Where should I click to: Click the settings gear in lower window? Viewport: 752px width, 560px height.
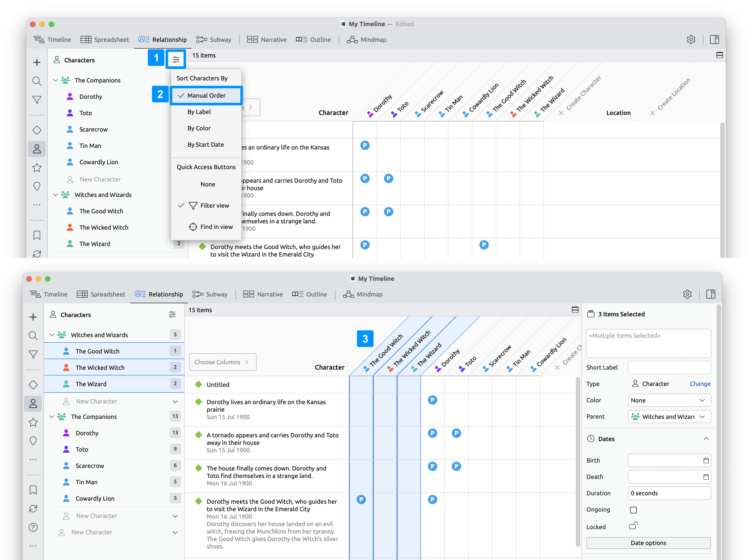click(x=687, y=294)
